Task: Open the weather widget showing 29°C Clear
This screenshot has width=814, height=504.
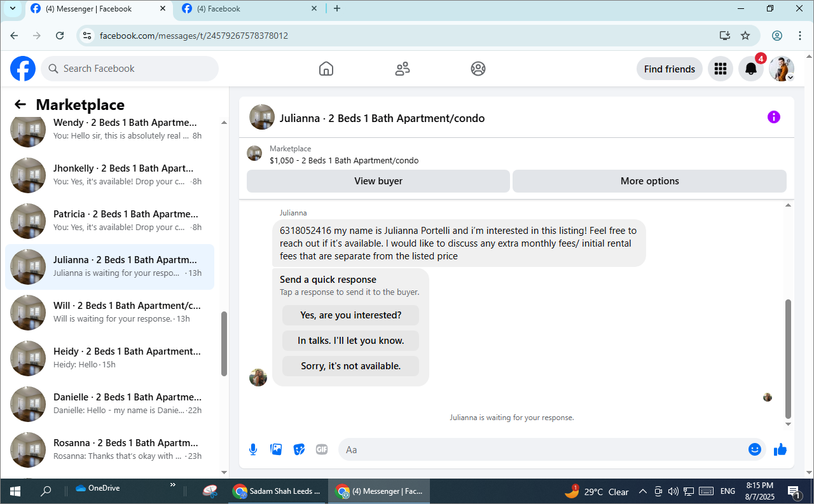Action: pos(597,491)
